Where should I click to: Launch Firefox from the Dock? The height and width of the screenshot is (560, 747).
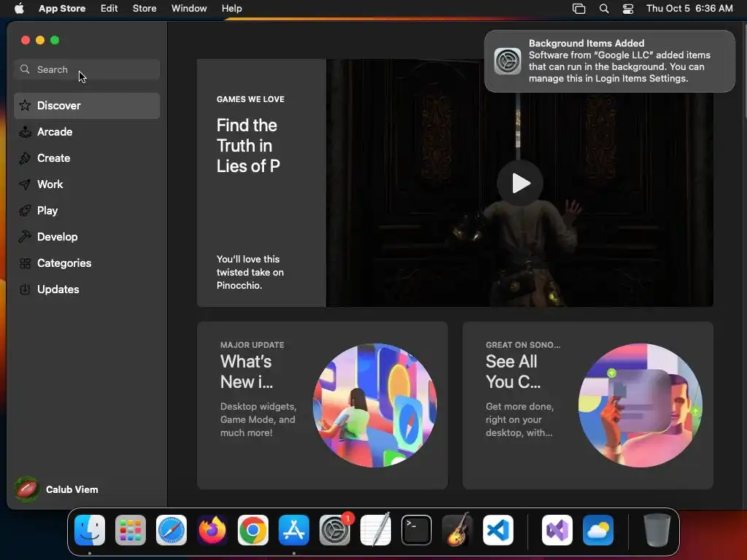click(x=212, y=530)
